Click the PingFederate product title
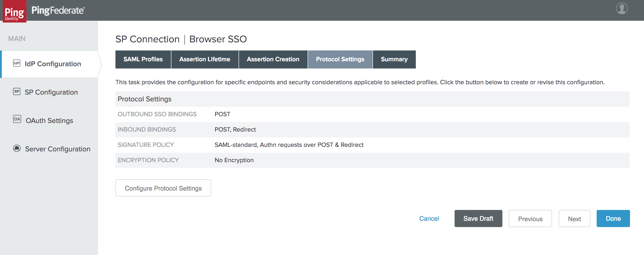The width and height of the screenshot is (644, 255). pyautogui.click(x=58, y=11)
